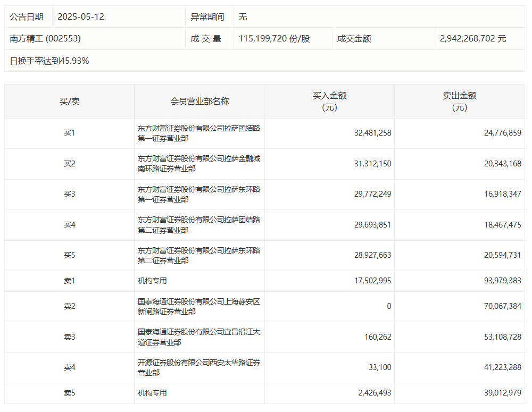Click the 会员营业部名称 column header
Viewport: 532px width, 412px height.
click(199, 101)
